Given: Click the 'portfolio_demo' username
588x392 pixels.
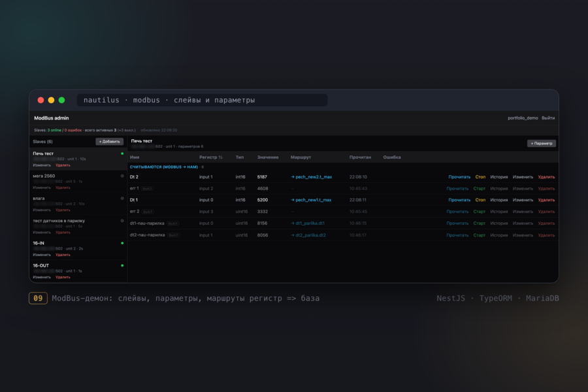Looking at the screenshot, I should [x=523, y=118].
